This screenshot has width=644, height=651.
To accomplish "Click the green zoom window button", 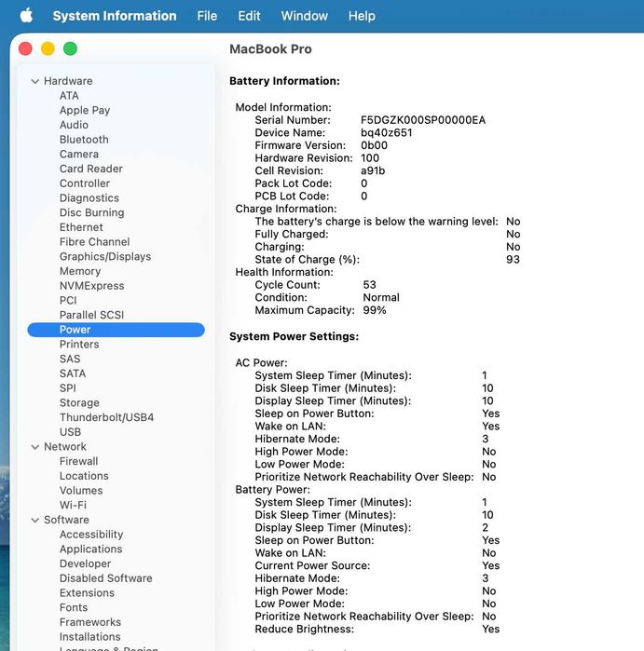I will 70,48.
